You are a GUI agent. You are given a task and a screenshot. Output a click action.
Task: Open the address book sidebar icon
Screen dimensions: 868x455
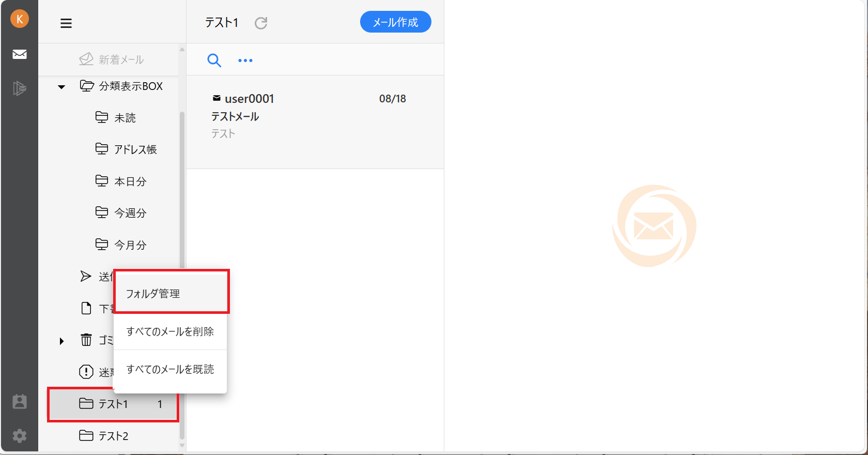[20, 402]
